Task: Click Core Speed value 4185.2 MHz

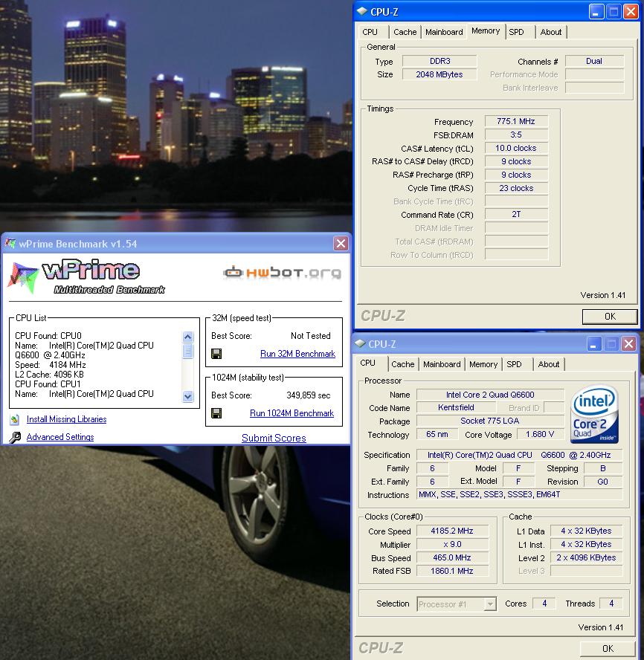Action: click(x=452, y=531)
